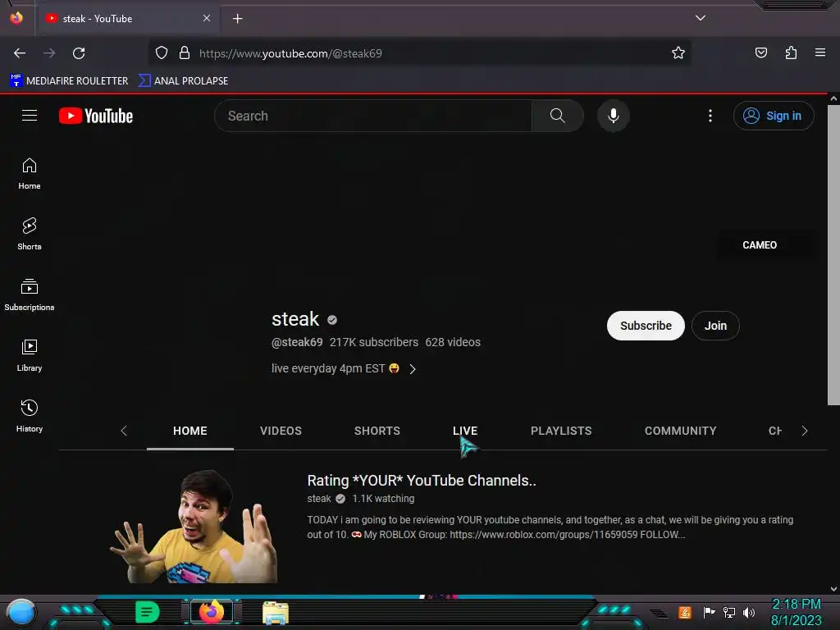Expand the channel description chevron
840x630 pixels.
click(413, 369)
